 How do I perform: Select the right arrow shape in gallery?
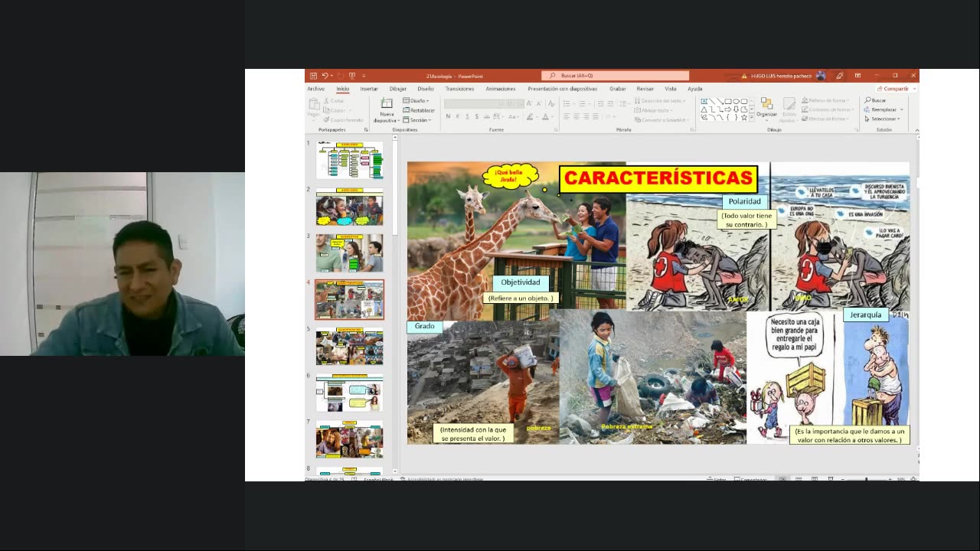coord(727,109)
